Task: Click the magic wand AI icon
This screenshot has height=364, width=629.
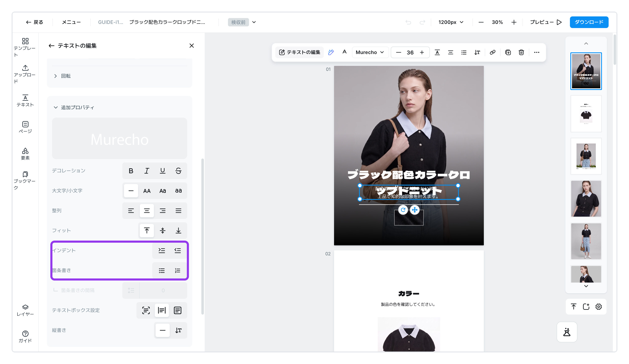Action: tap(331, 52)
